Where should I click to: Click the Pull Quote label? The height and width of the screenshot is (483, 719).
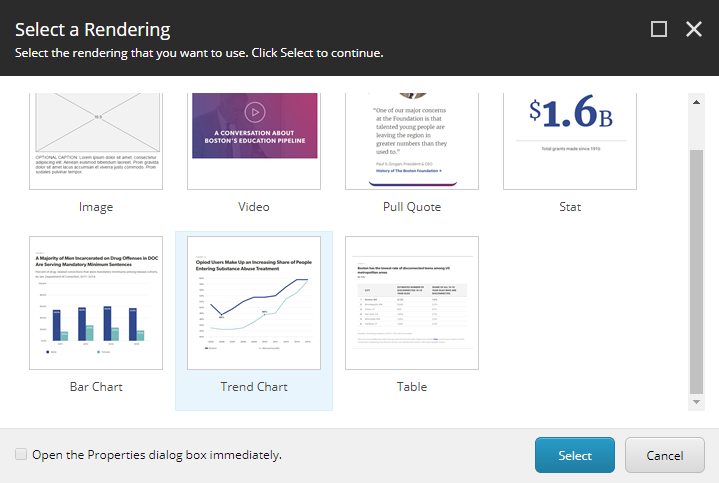point(412,207)
